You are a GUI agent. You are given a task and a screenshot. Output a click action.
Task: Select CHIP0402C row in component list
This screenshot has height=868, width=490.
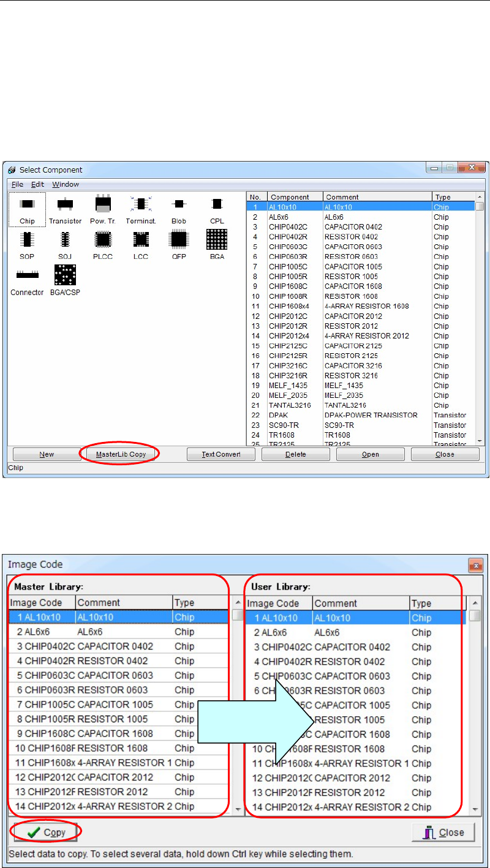pos(361,226)
